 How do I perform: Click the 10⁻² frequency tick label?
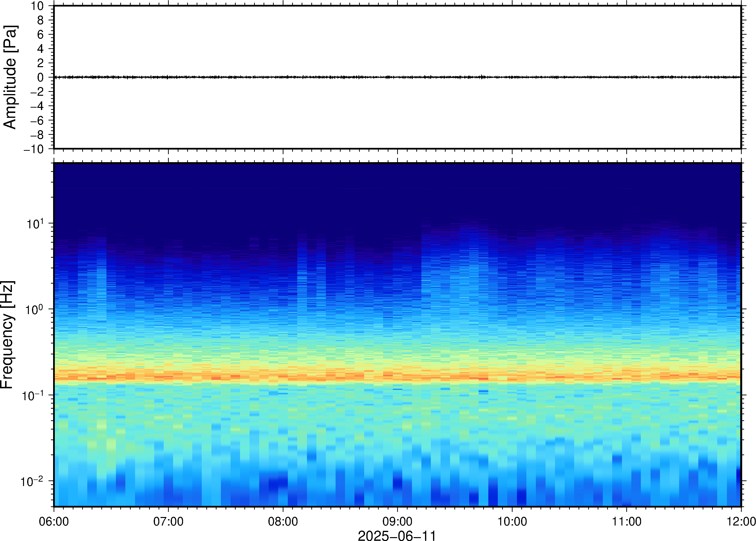pos(32,481)
